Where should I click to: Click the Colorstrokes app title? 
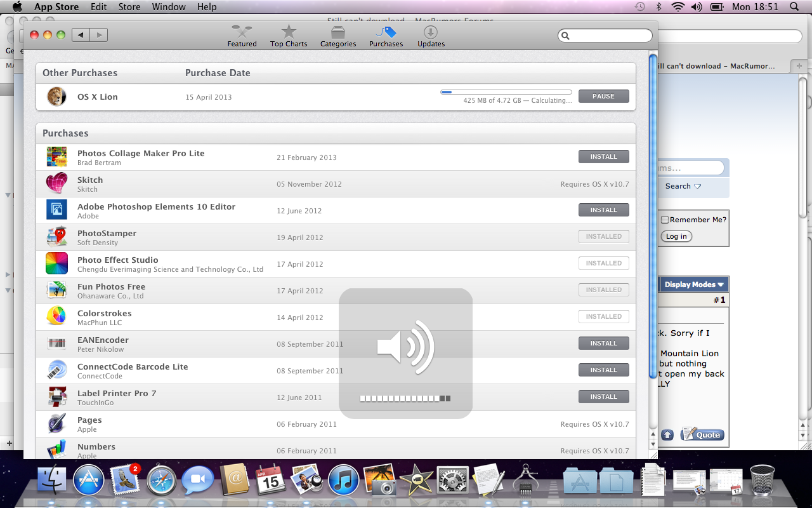(105, 314)
